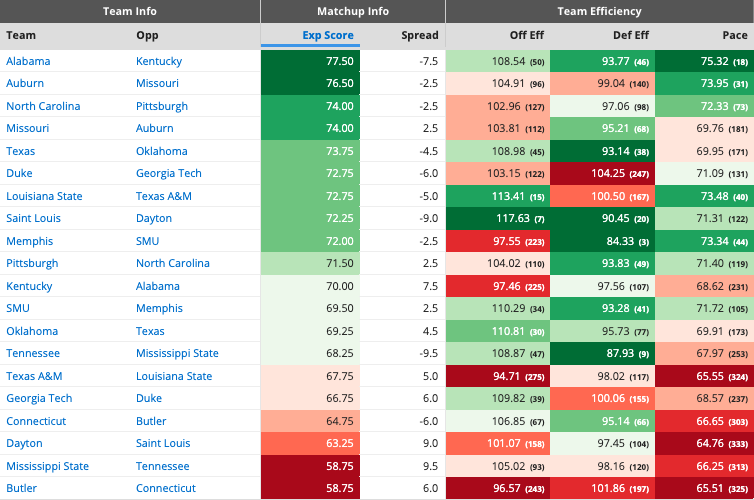The image size is (754, 500).
Task: Open opponent Pittsburgh in North Carolina's row
Action: [x=162, y=106]
